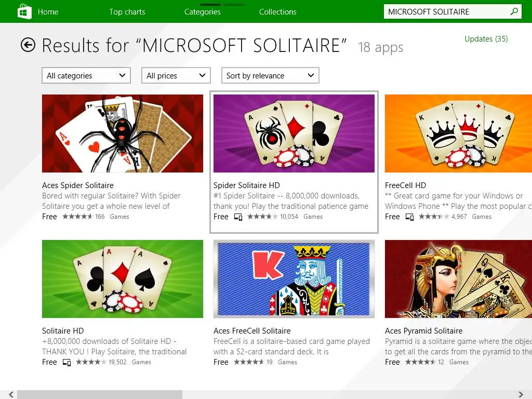Click the scroll right arrow
The width and height of the screenshot is (532, 399).
click(521, 395)
